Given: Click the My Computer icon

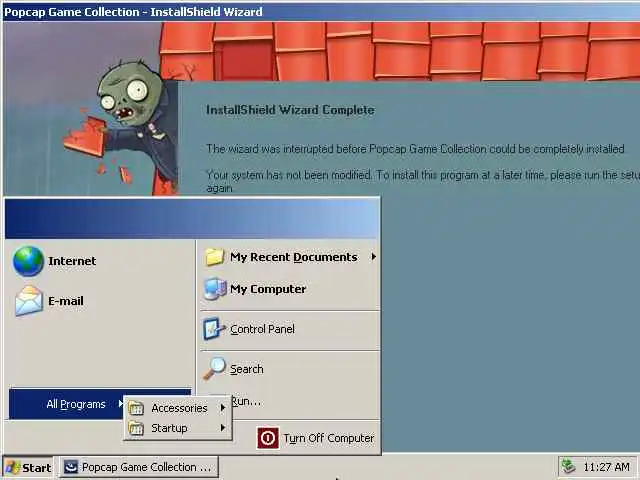Looking at the screenshot, I should point(215,289).
